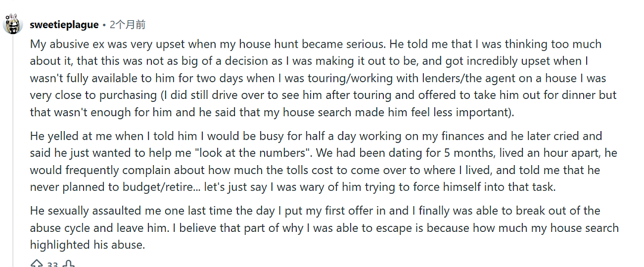Click the paragraph starting "He yelled at me"
This screenshot has height=267, width=644.
pos(323,162)
